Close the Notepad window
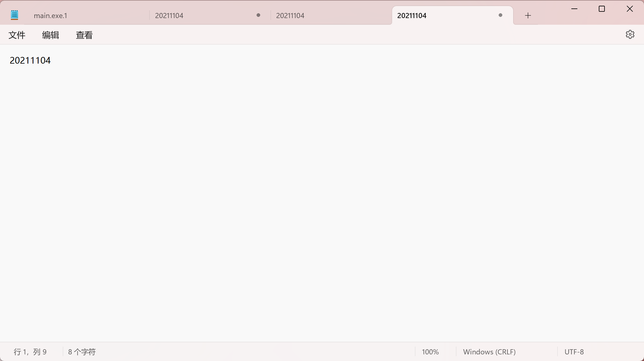Screen dimensions: 644x361 (630, 9)
